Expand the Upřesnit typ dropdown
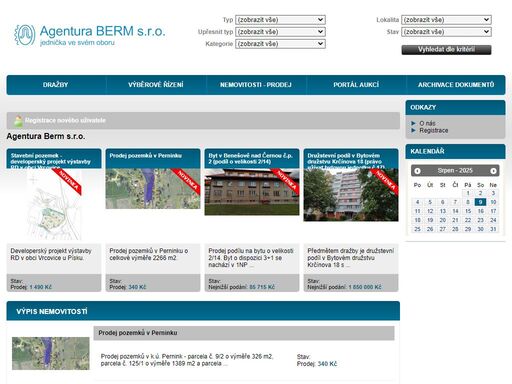 tap(280, 32)
